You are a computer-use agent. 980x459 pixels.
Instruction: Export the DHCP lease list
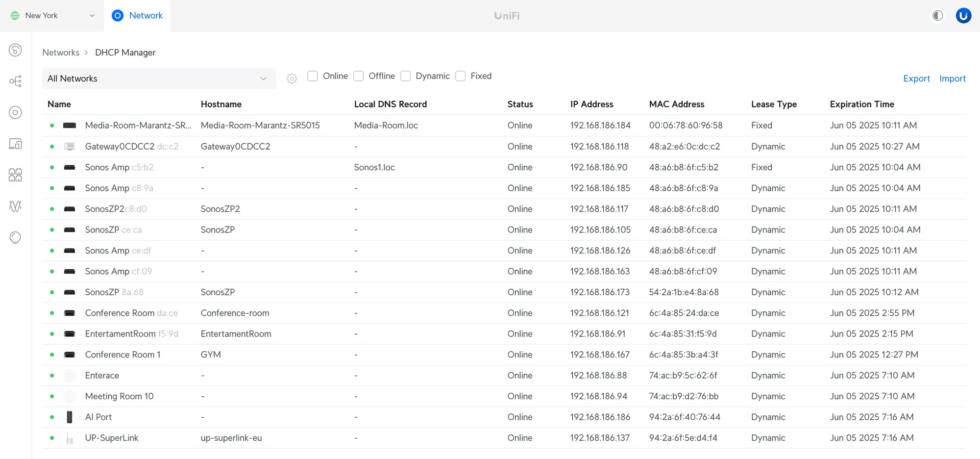(x=916, y=78)
